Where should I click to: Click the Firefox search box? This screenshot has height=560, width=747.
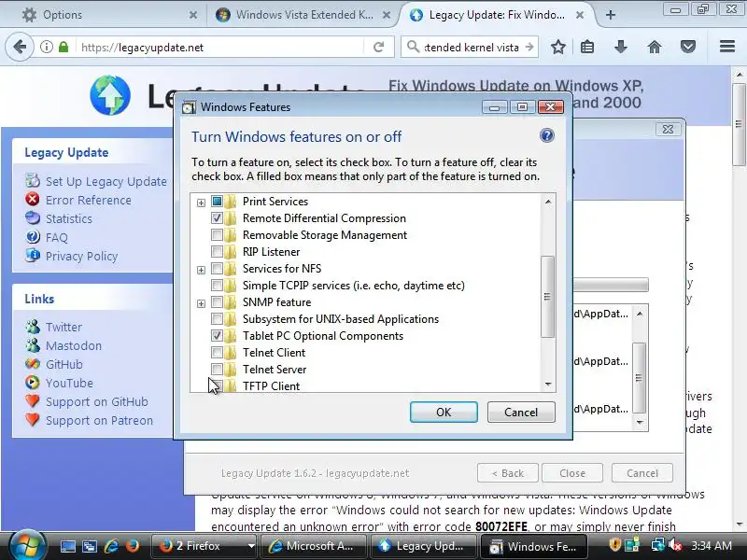click(x=471, y=48)
